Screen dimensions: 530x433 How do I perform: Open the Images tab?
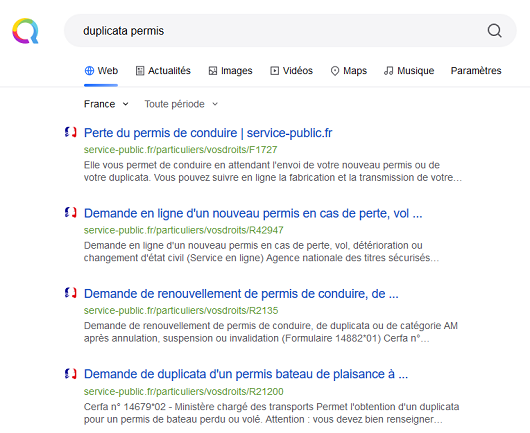point(230,71)
